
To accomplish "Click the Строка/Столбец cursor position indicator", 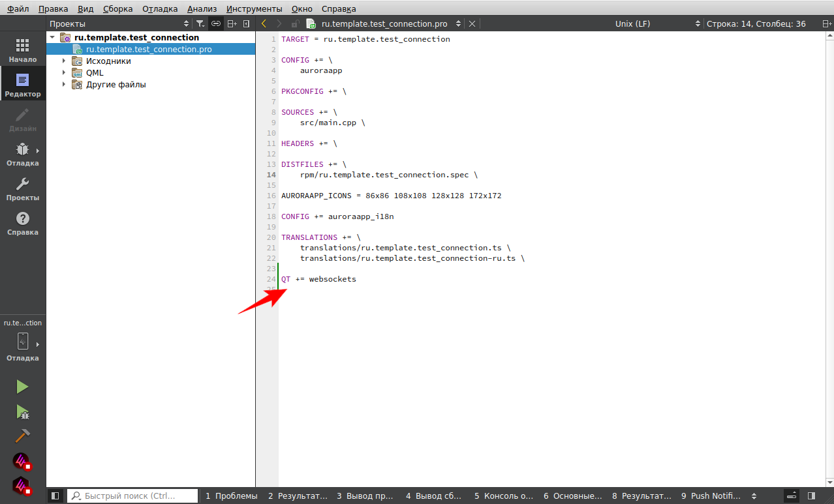I will [x=756, y=23].
